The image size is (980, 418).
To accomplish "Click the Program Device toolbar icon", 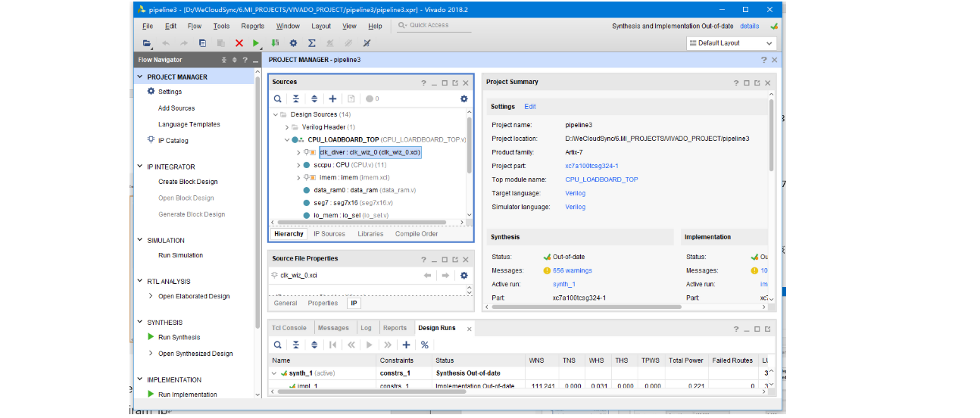I will tap(275, 43).
